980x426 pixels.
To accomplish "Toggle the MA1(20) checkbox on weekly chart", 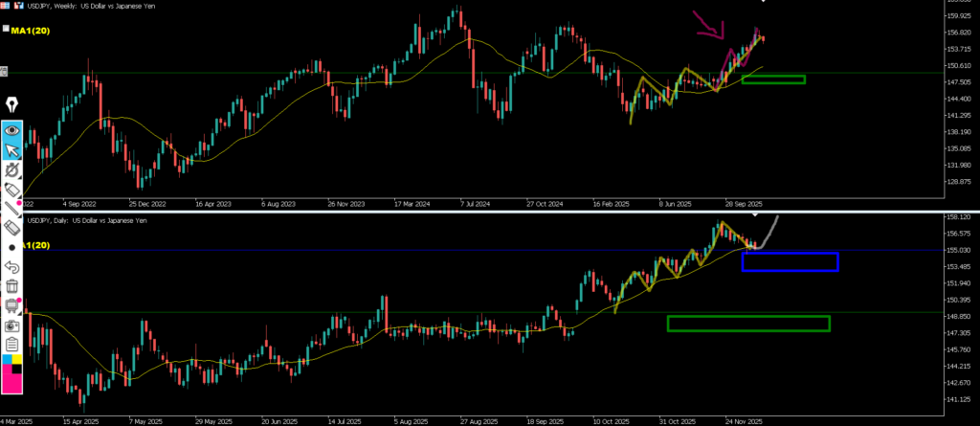I will (x=6, y=30).
